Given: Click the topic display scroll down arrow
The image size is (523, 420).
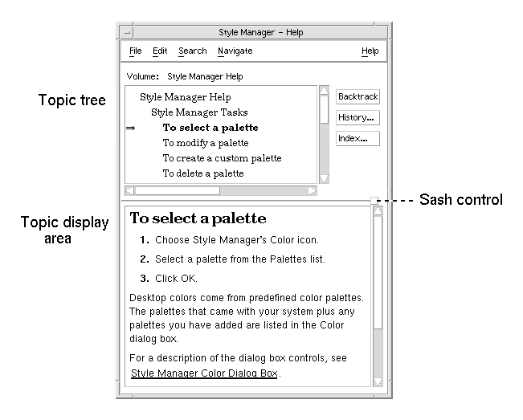Looking at the screenshot, I should 378,382.
